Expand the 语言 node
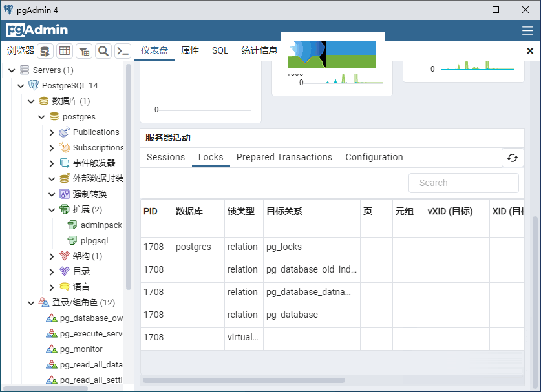 click(52, 287)
